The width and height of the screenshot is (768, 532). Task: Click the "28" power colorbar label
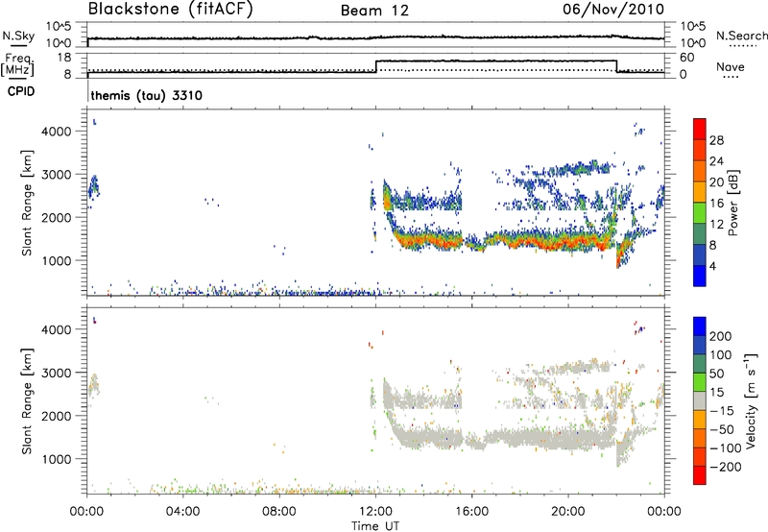[716, 140]
